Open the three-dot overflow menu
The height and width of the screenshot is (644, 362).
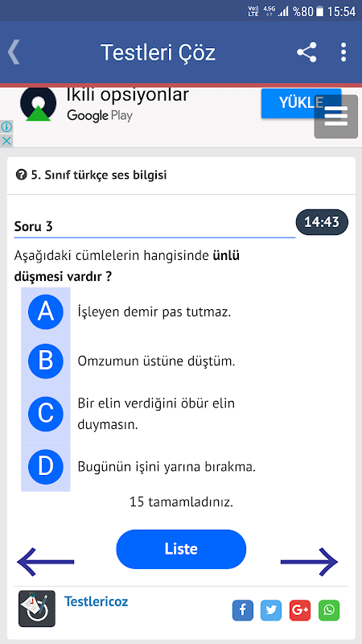click(x=343, y=52)
